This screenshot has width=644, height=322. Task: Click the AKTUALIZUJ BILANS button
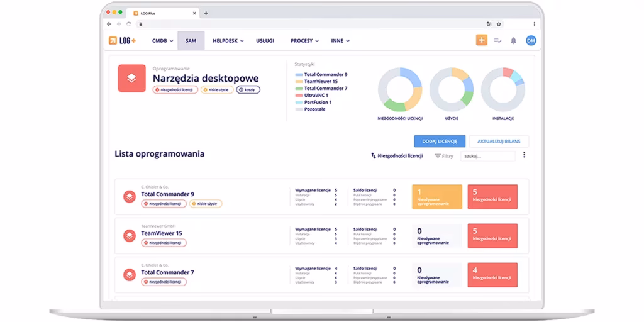pyautogui.click(x=499, y=142)
